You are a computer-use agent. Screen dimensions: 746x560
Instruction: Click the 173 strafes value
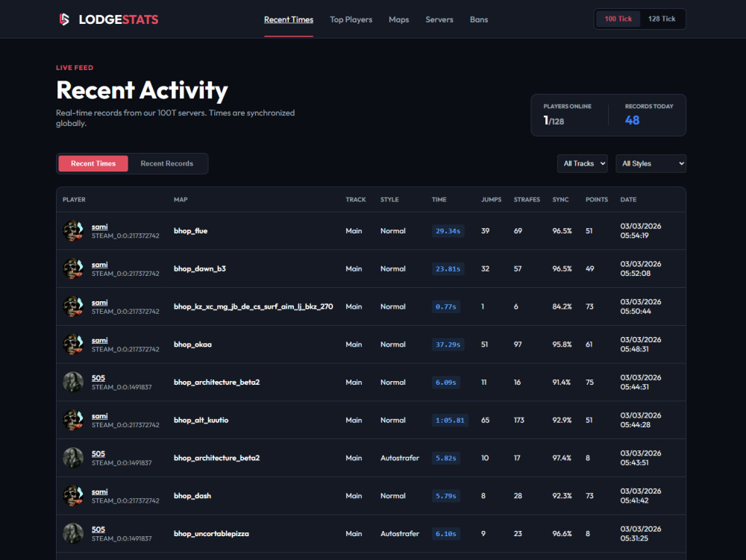pyautogui.click(x=519, y=421)
